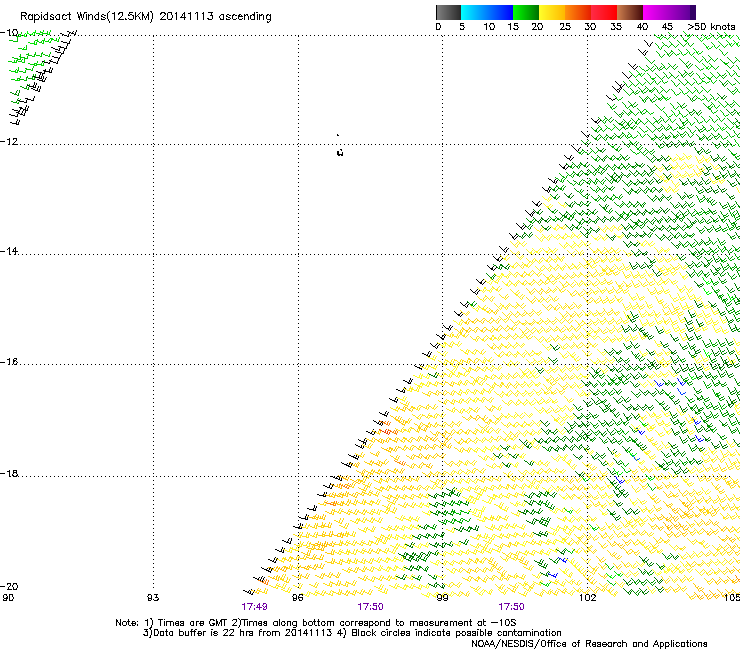
Task: Pick the brown 35-40 knots legend color
Action: click(x=630, y=12)
